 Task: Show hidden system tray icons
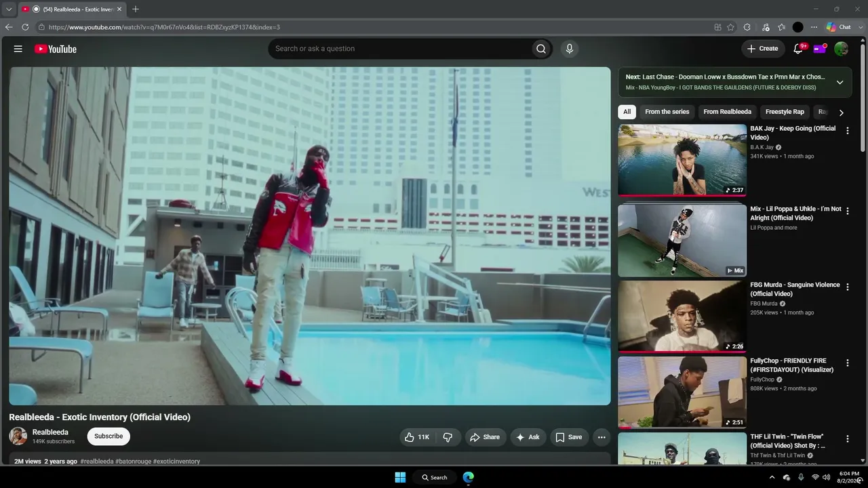pyautogui.click(x=772, y=477)
